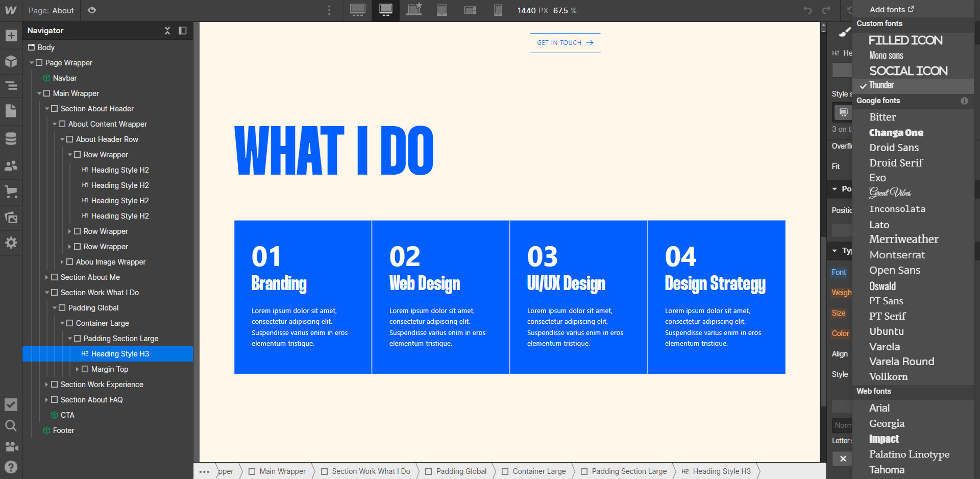This screenshot has height=479, width=980.
Task: Open the Ecommerce panel
Action: tap(11, 192)
